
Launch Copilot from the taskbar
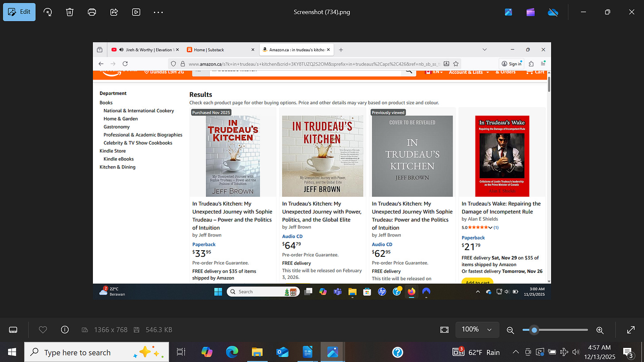pos(207,352)
